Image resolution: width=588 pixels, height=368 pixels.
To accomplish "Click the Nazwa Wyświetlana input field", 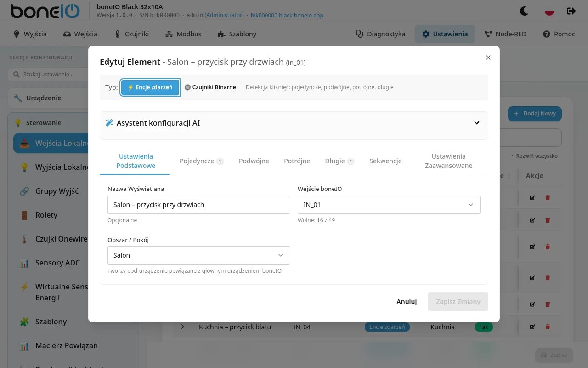I will click(x=199, y=205).
